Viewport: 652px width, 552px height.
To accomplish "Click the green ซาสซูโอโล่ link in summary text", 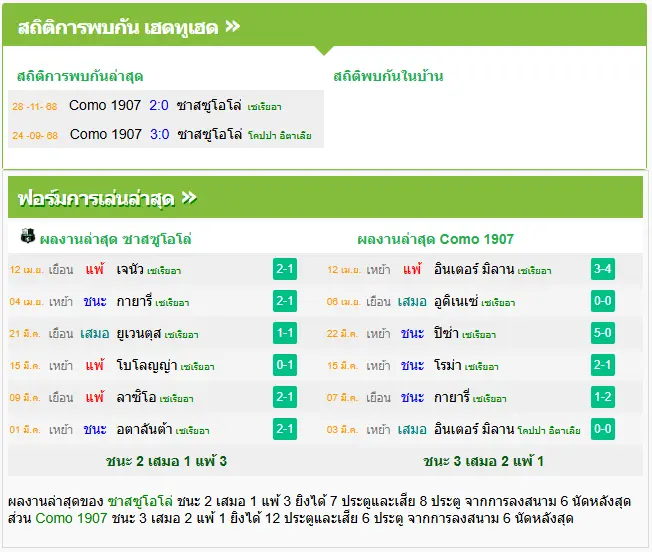I will (140, 501).
